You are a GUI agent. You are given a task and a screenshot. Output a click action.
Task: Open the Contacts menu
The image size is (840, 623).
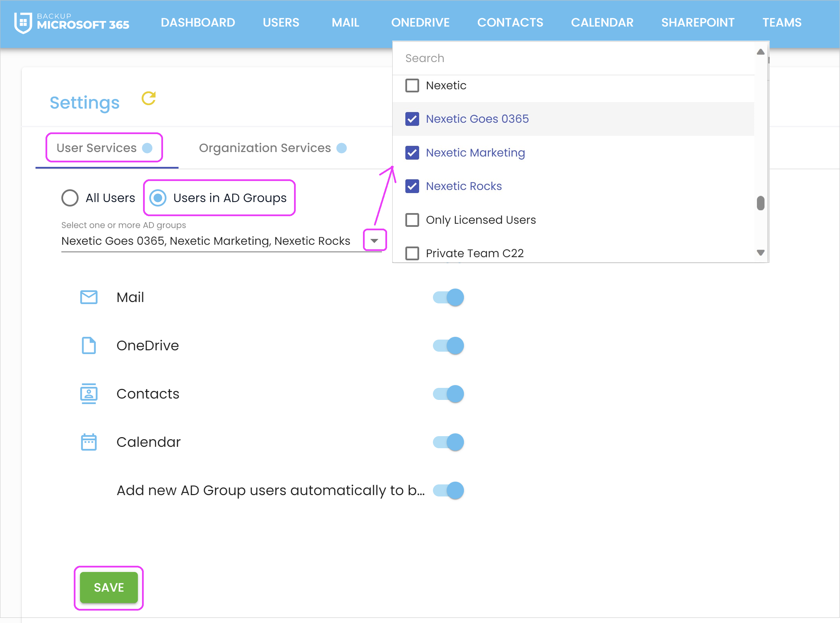click(x=510, y=23)
